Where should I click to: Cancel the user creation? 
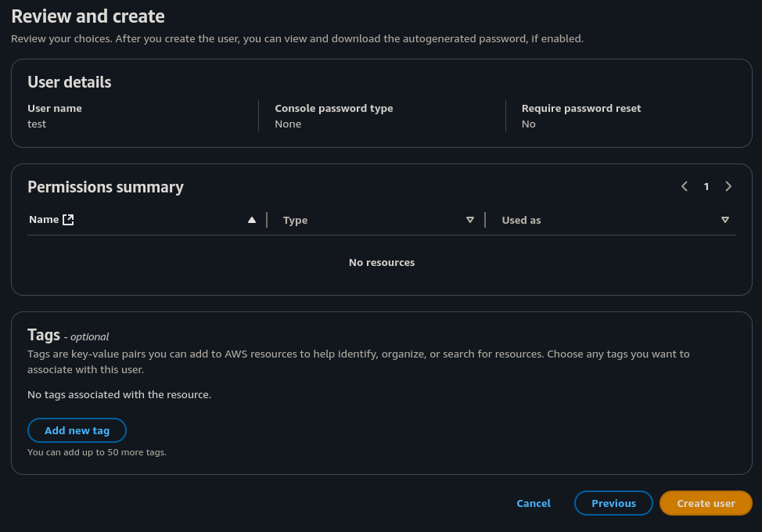point(534,503)
